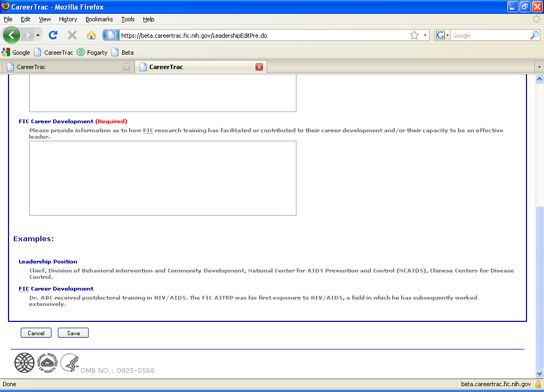This screenshot has height=392, width=544.
Task: Select the active second CareerTrac tab
Action: [200, 67]
